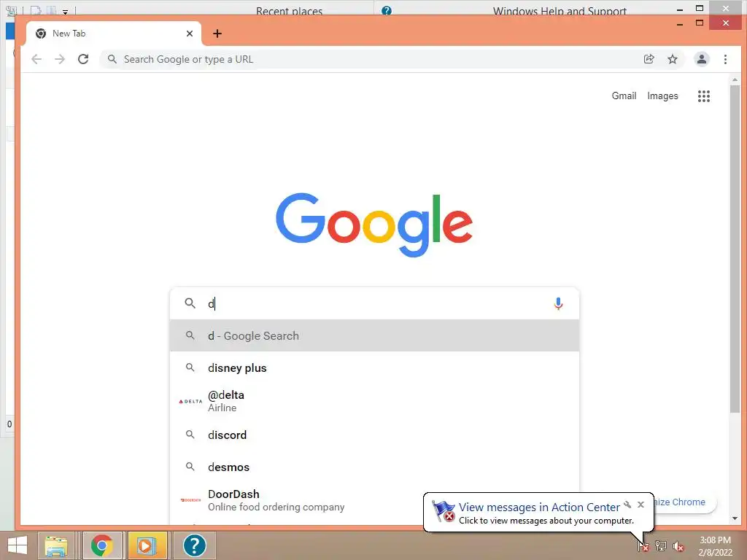This screenshot has height=560, width=747.
Task: Choose the 'd - Google Search' suggestion
Action: click(x=374, y=335)
